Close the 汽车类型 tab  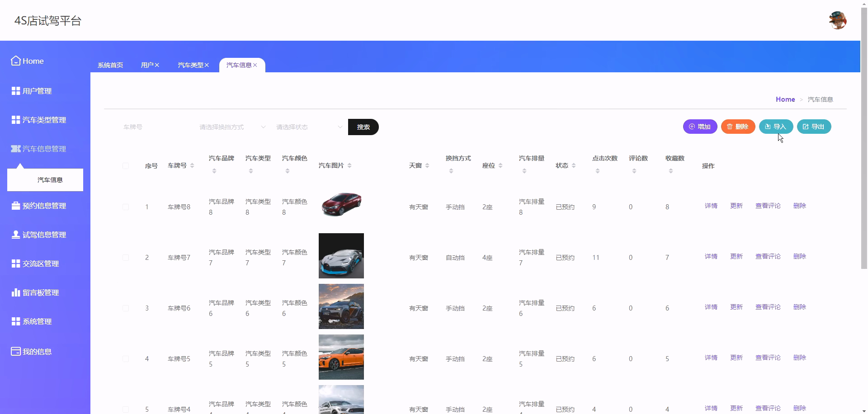click(x=207, y=65)
